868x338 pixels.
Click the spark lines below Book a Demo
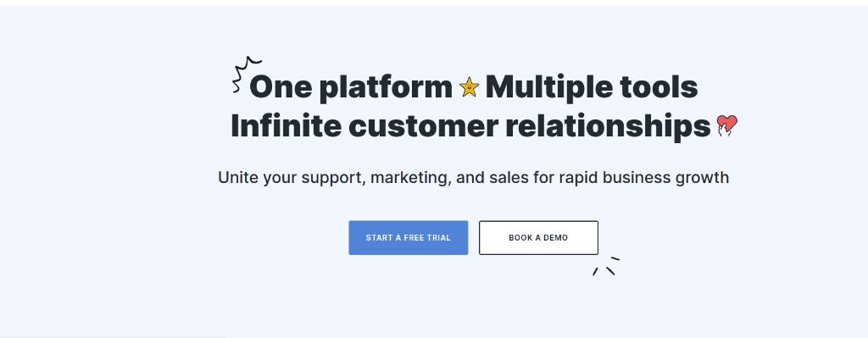click(605, 266)
